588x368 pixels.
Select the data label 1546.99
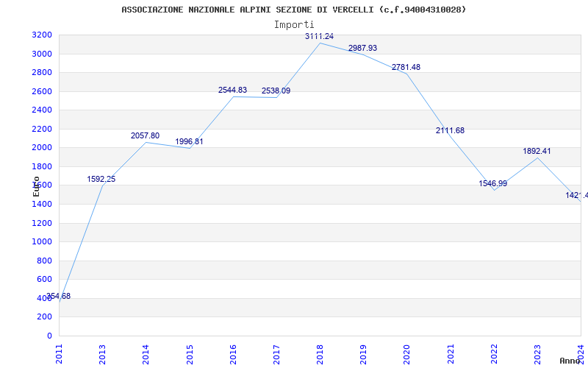(493, 183)
